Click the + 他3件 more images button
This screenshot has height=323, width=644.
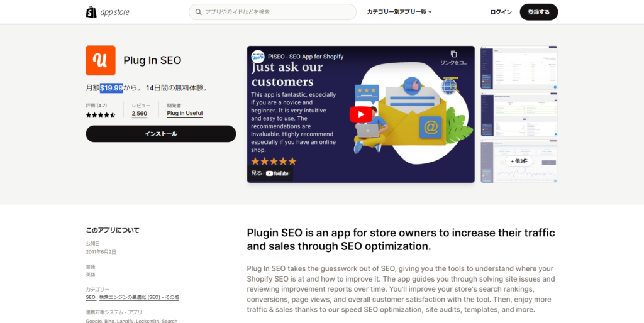(519, 161)
